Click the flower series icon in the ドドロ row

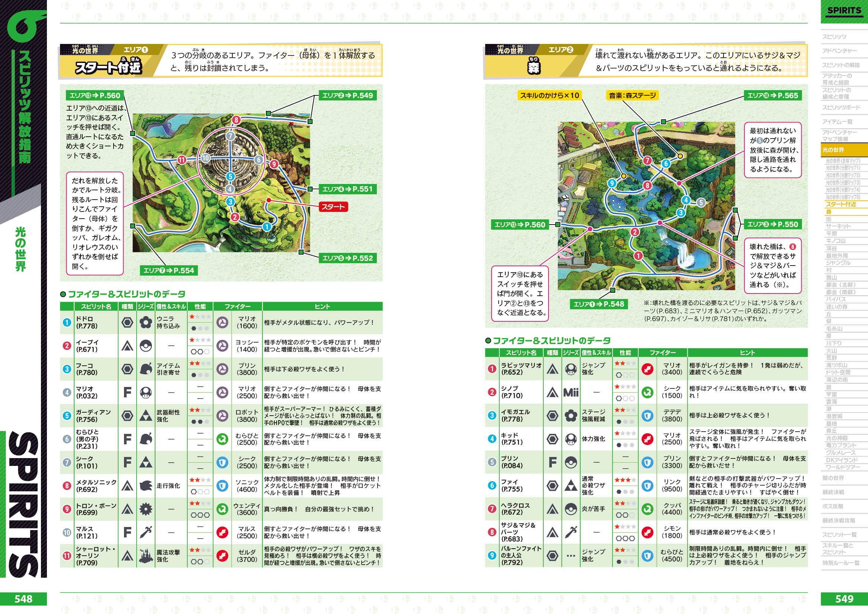[x=146, y=323]
